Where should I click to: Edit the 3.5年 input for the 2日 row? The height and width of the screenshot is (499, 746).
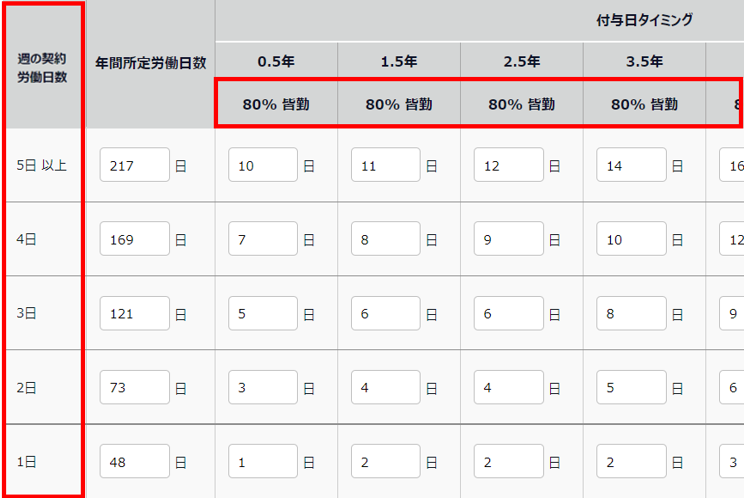point(631,387)
